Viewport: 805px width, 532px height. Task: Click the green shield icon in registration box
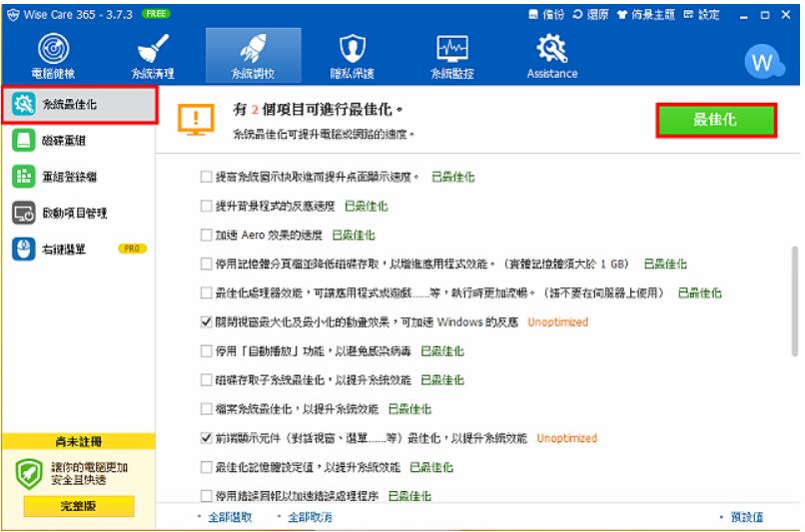click(x=29, y=473)
